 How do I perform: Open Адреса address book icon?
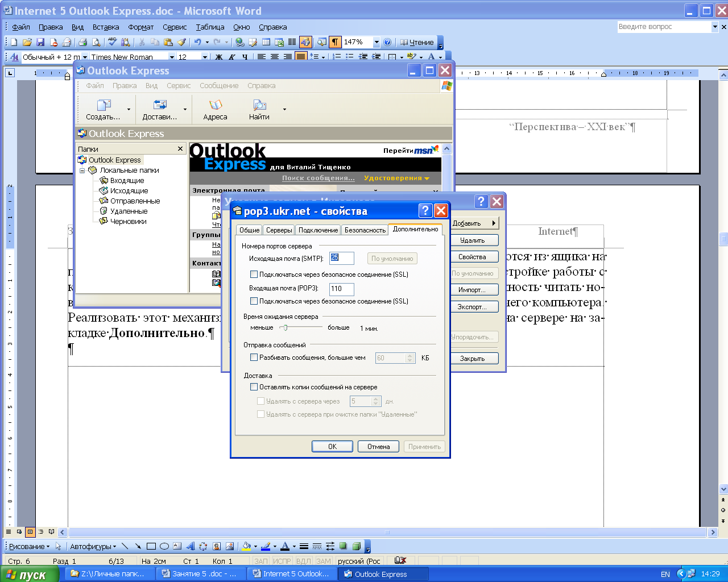point(215,109)
